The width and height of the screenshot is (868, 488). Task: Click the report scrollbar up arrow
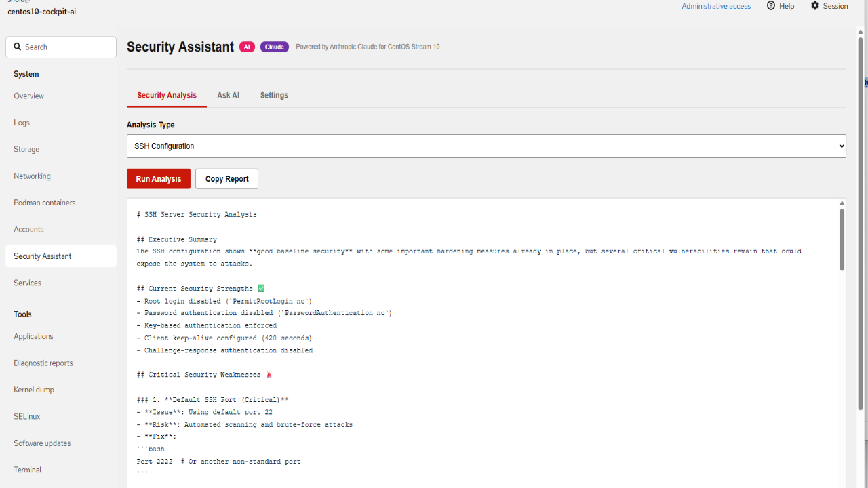click(x=842, y=203)
